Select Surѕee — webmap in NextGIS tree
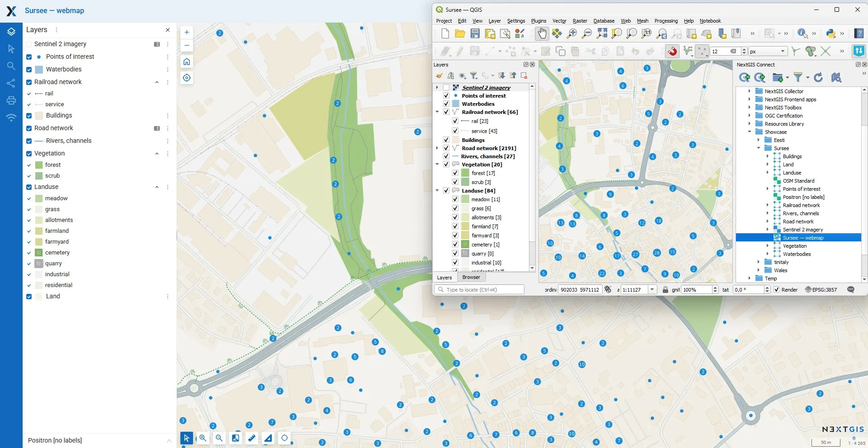Screen dimensions: 868x448 tap(803, 238)
